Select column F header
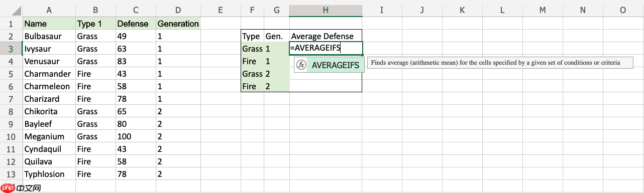The image size is (644, 193). tap(252, 10)
